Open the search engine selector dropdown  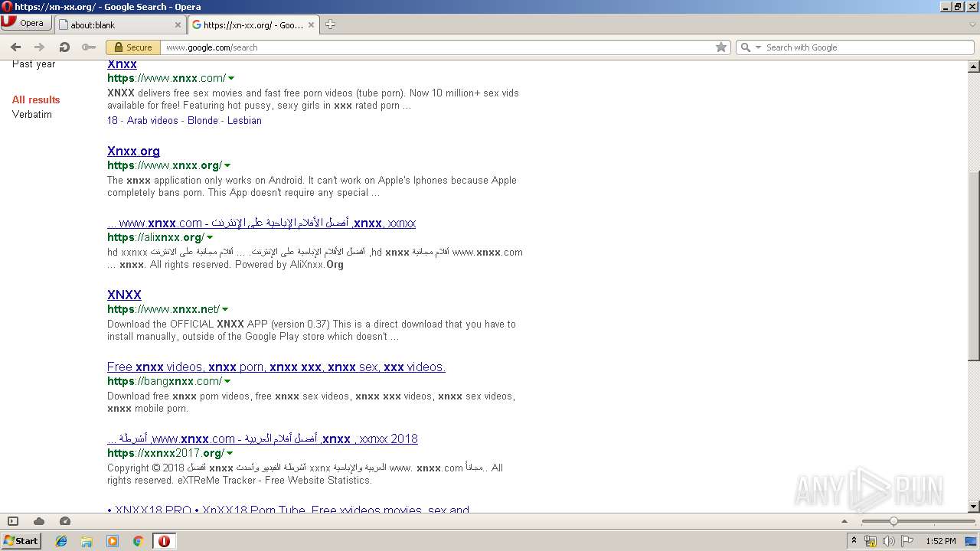pyautogui.click(x=750, y=47)
